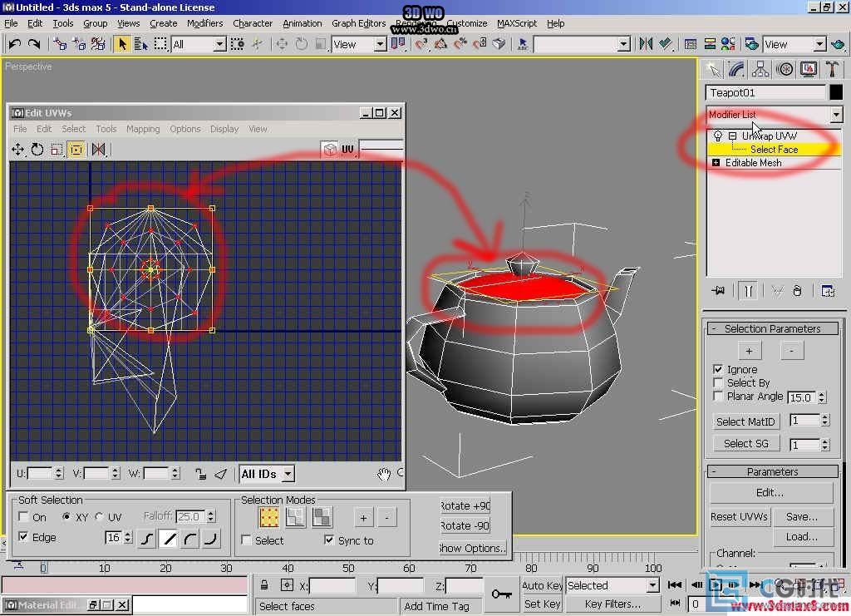The image size is (851, 616).
Task: Click Configure Modifier Sets icon
Action: pyautogui.click(x=828, y=291)
